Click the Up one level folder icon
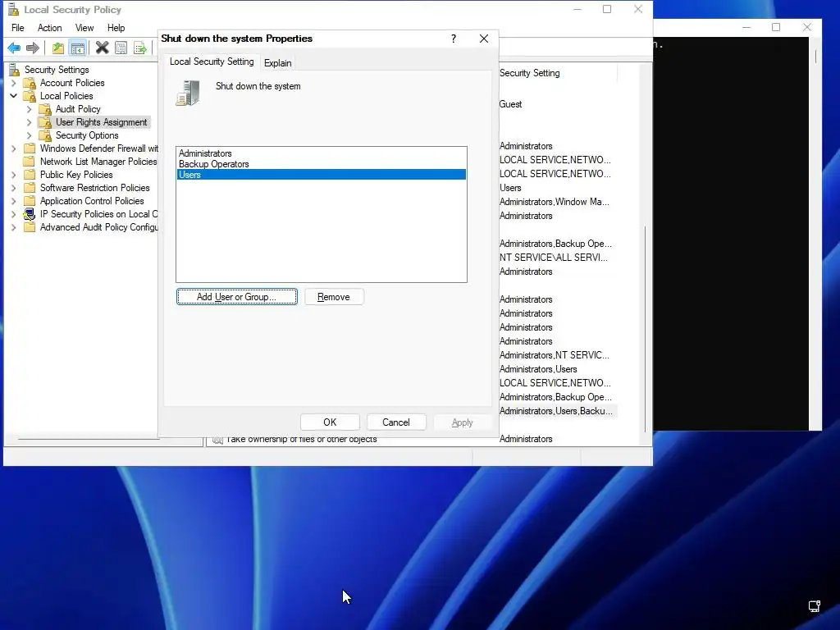This screenshot has height=630, width=840. (58, 48)
